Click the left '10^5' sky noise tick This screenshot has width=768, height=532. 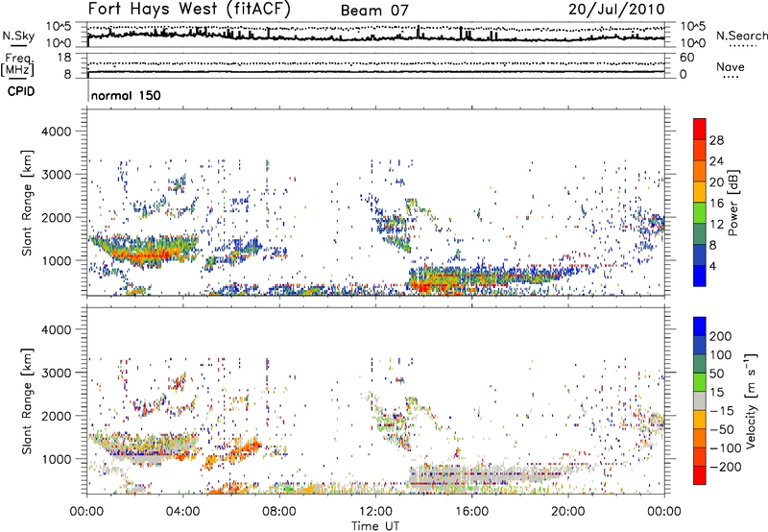click(59, 26)
